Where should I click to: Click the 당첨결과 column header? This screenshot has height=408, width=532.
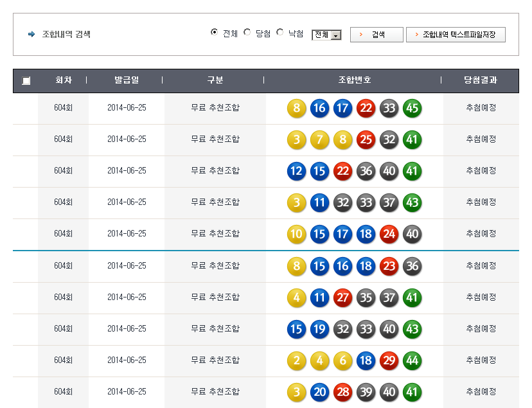click(x=481, y=80)
